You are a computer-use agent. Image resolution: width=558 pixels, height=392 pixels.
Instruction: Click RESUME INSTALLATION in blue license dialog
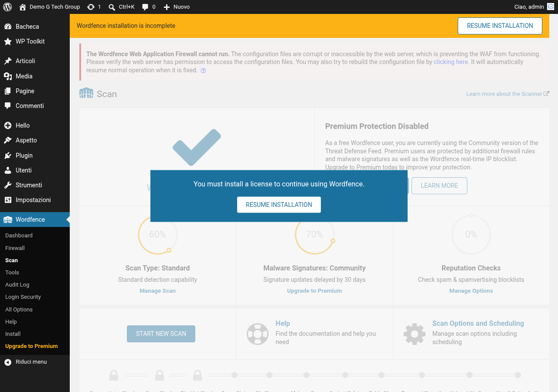tap(279, 205)
